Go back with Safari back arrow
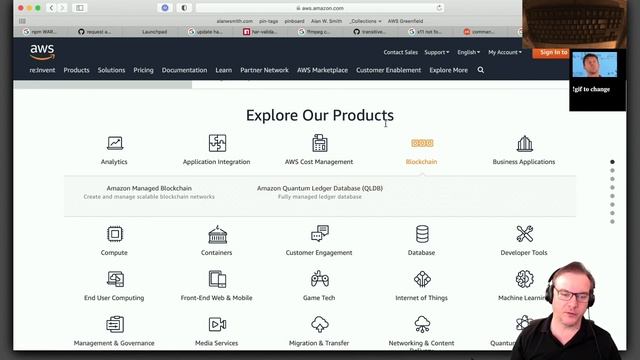The height and width of the screenshot is (360, 640). click(51, 8)
